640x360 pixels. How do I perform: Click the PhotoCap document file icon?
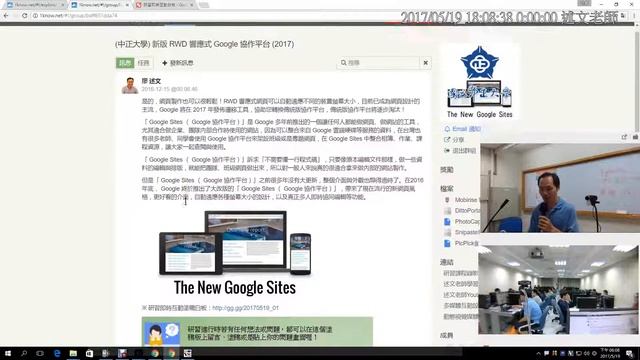pos(447,222)
